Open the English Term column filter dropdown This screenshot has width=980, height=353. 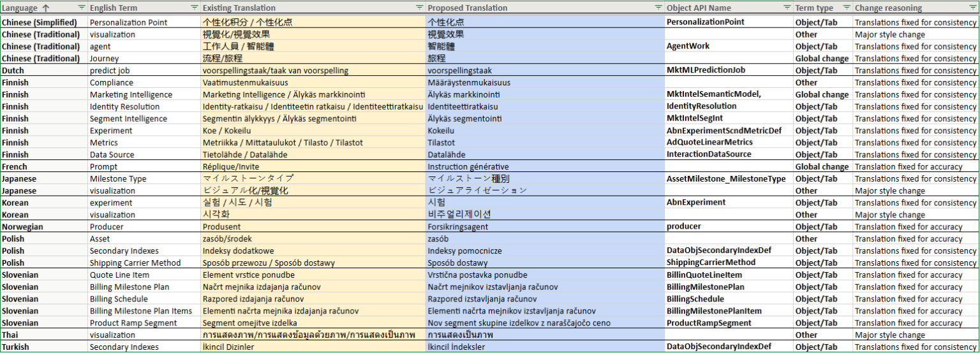194,8
